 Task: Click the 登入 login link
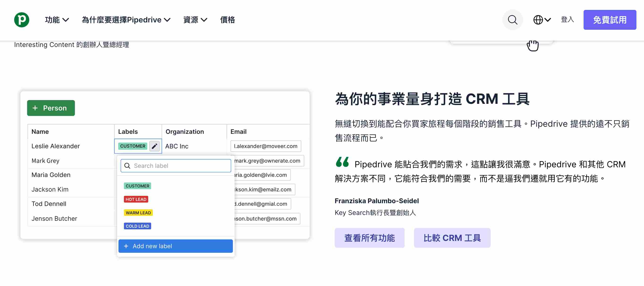567,20
